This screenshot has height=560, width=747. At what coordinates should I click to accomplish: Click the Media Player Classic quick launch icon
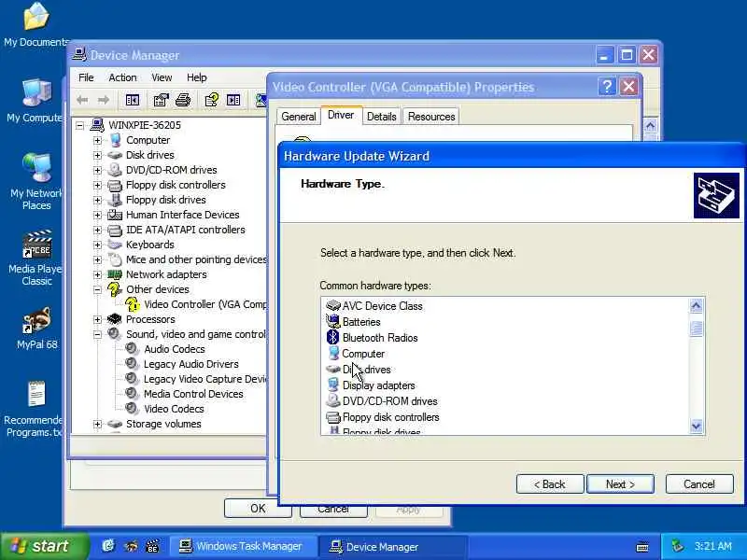tap(152, 546)
